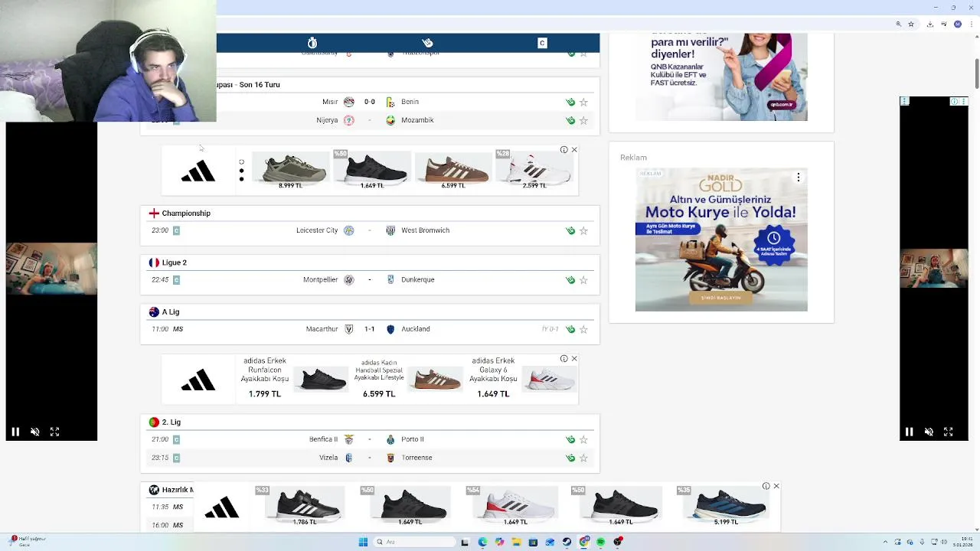Image resolution: width=980 pixels, height=551 pixels.
Task: Open the Leicester City team crest
Action: (349, 230)
